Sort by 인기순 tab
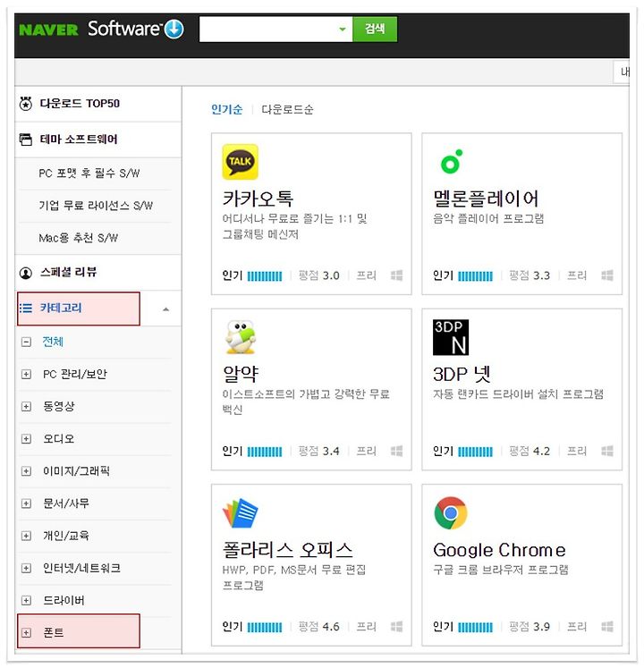 (x=227, y=109)
